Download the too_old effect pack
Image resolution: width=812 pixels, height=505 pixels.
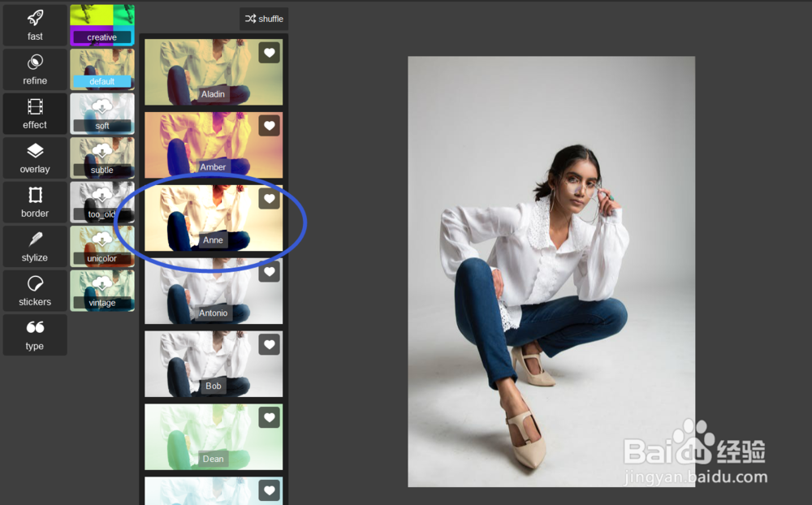pyautogui.click(x=102, y=202)
